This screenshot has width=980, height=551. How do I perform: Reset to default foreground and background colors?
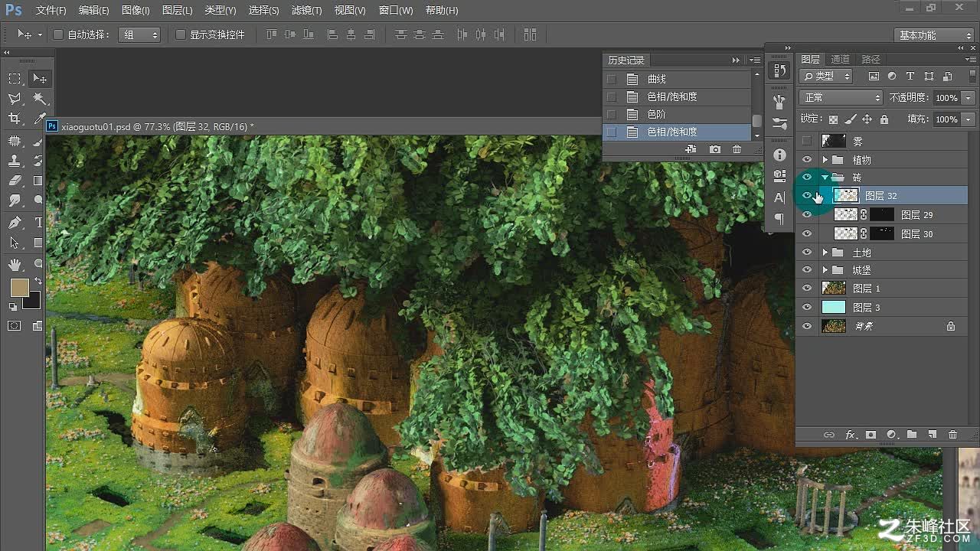[13, 307]
